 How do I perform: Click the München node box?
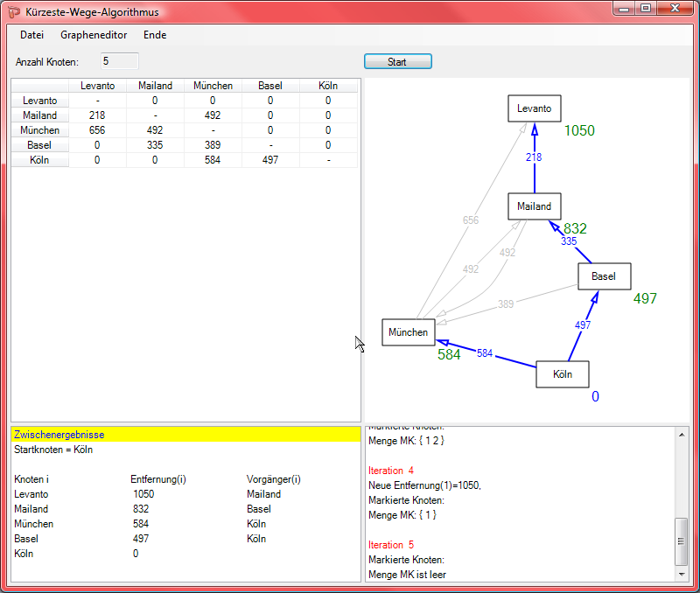pyautogui.click(x=409, y=332)
